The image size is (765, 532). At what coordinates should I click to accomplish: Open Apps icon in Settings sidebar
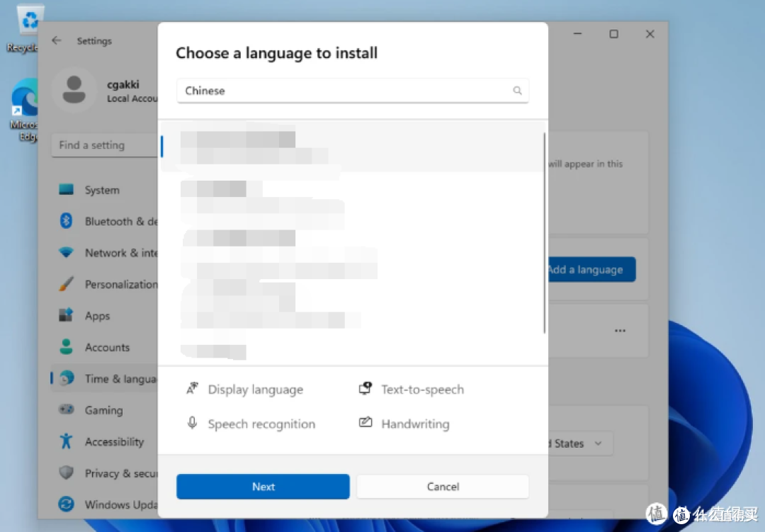click(x=66, y=315)
